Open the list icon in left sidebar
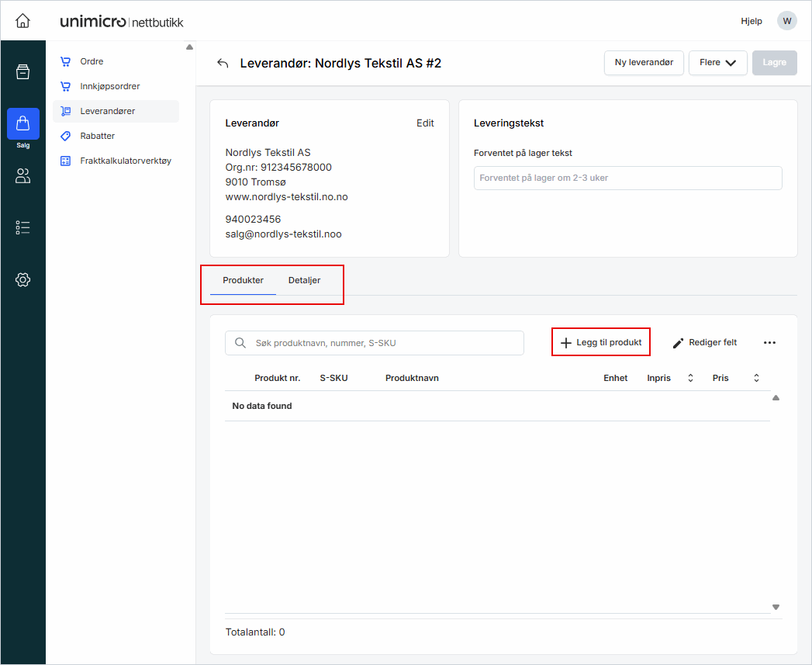 [22, 227]
